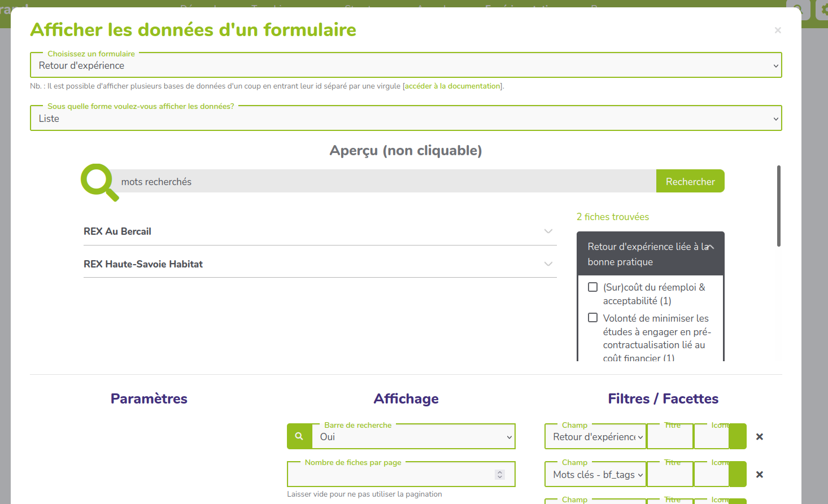The image size is (828, 504).
Task: Open the accéder à la documentation link
Action: 452,86
